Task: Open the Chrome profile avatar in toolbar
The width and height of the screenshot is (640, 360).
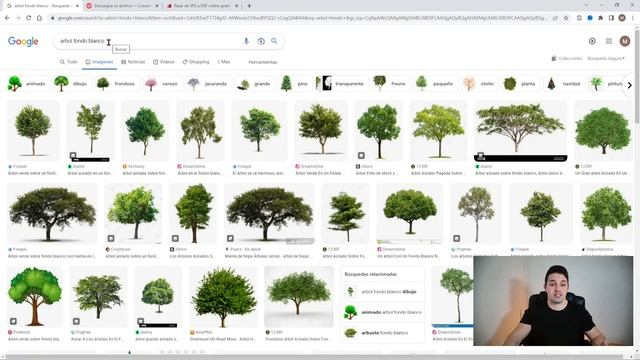Action: pyautogui.click(x=622, y=18)
